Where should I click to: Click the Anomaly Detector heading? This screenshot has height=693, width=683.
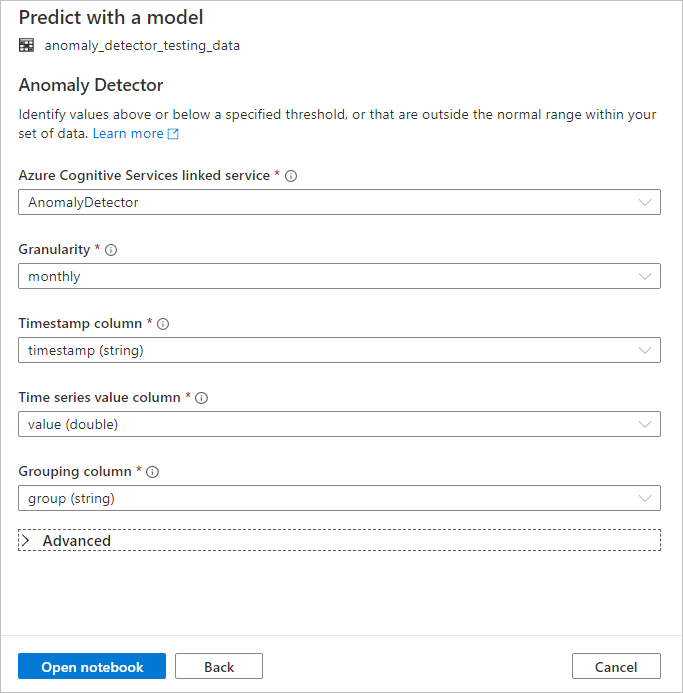click(91, 85)
